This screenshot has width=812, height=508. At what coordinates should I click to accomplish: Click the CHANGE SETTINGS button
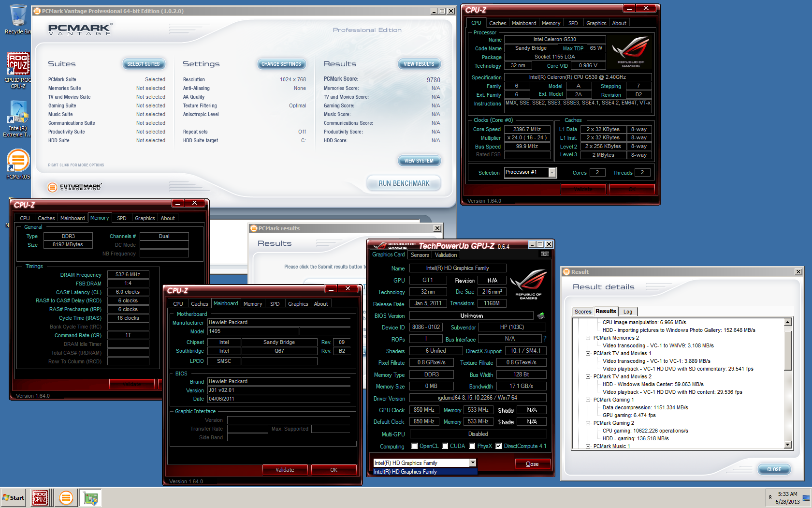point(281,64)
